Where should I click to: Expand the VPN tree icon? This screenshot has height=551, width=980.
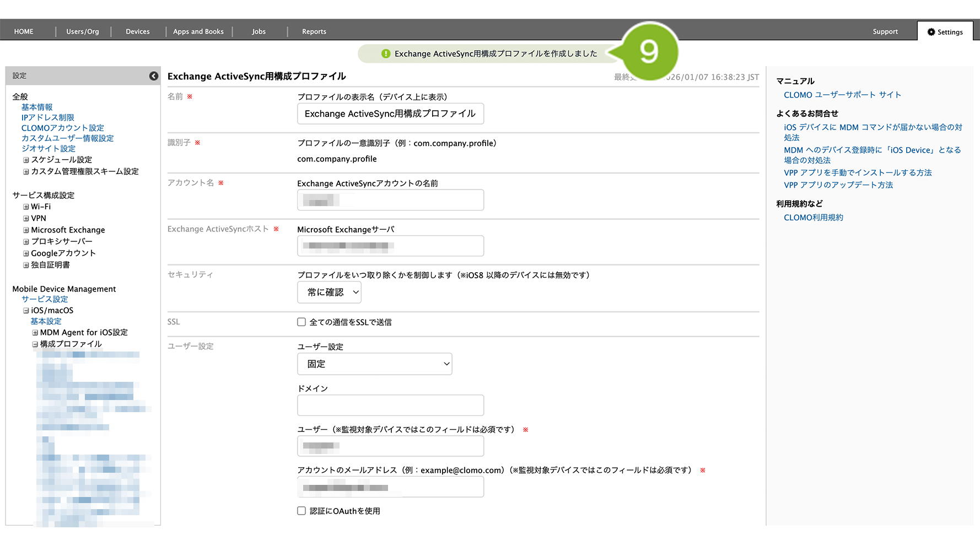tap(26, 219)
